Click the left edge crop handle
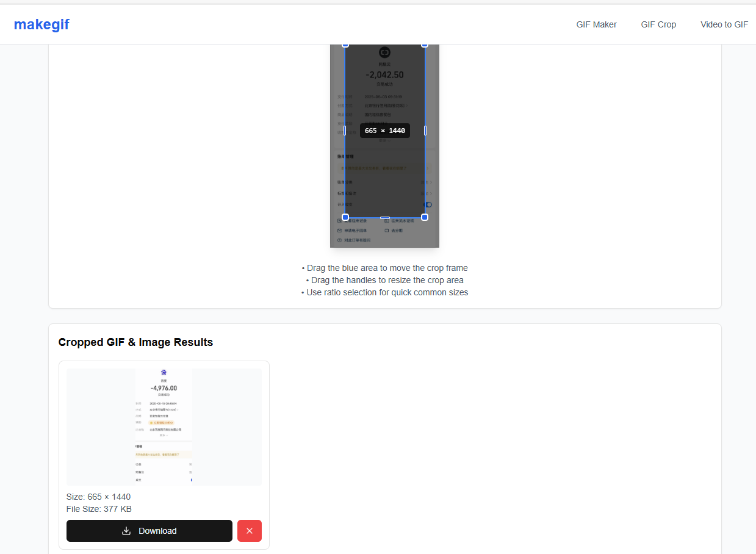 pos(345,131)
